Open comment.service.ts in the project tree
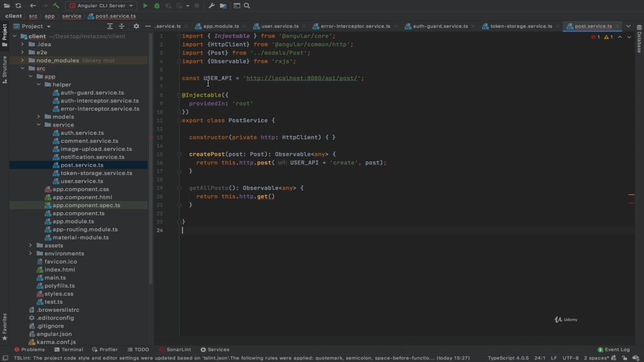 (89, 141)
